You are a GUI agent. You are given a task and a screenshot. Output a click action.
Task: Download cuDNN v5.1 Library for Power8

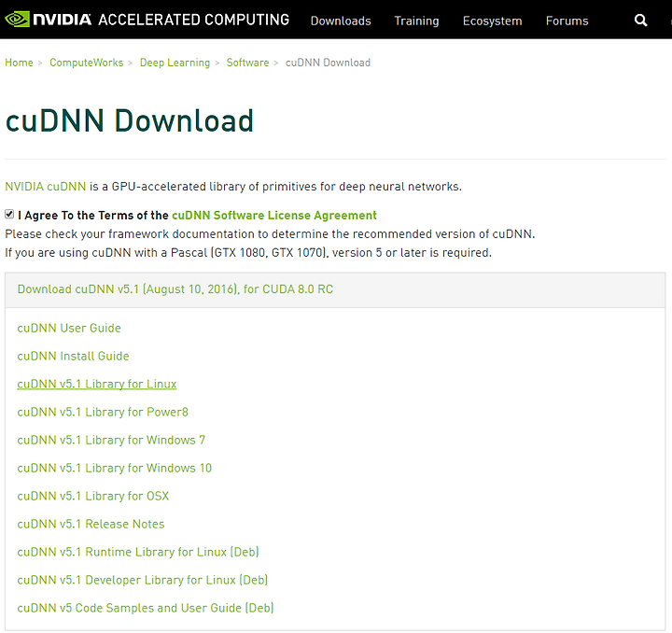tap(103, 412)
